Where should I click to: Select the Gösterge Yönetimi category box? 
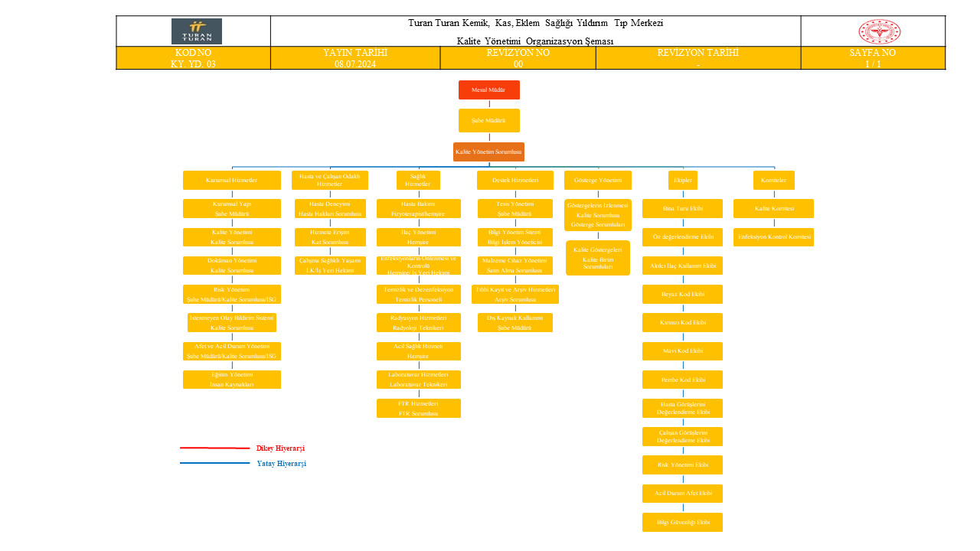point(597,180)
